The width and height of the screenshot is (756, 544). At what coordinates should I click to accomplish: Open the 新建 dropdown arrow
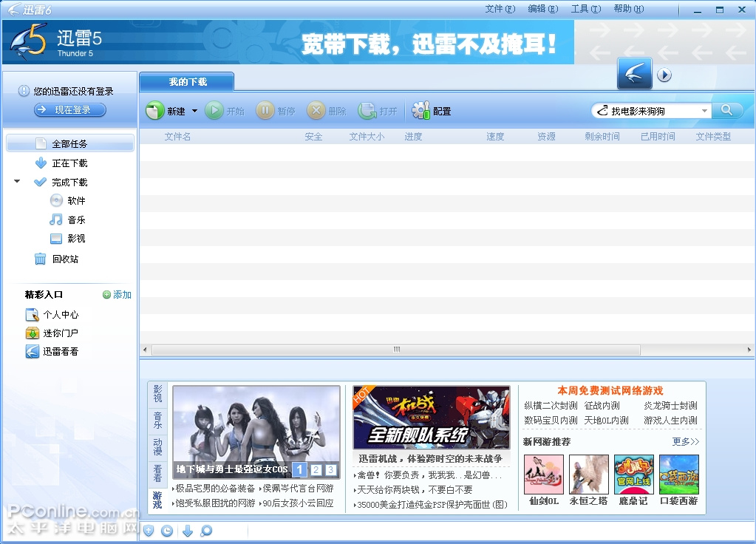[x=195, y=111]
